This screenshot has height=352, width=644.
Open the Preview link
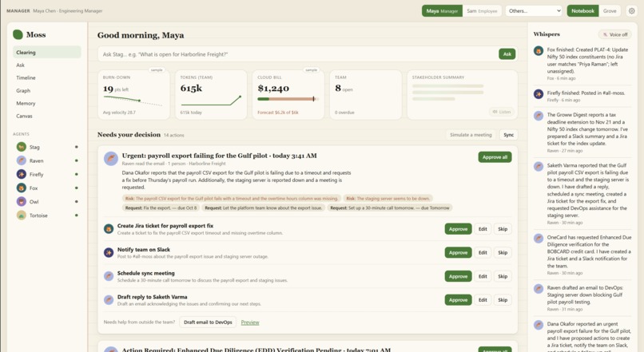[250, 322]
